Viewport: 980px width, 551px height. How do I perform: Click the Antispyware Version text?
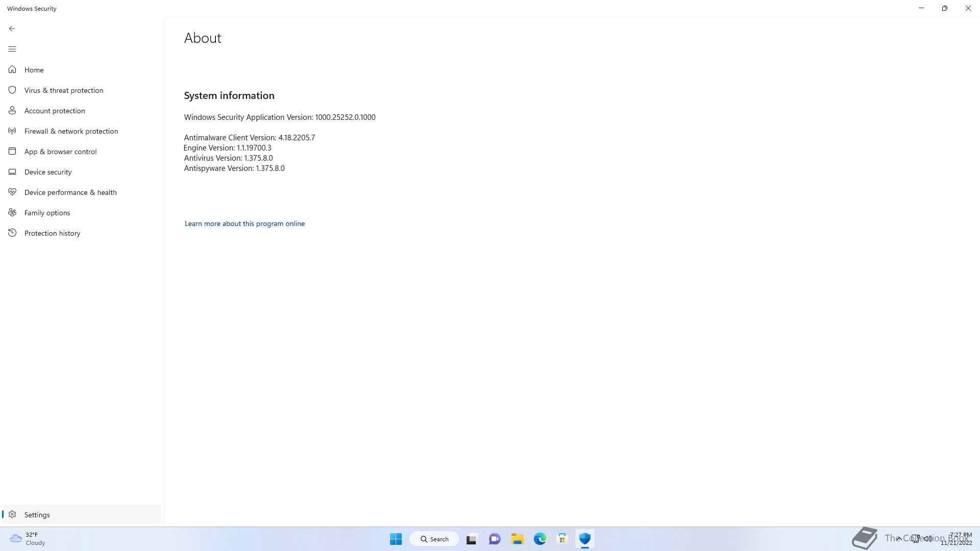234,168
